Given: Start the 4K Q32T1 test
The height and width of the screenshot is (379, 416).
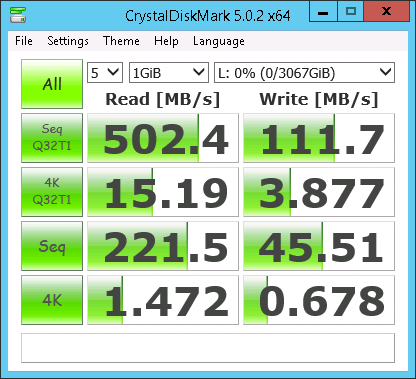Looking at the screenshot, I should 52,192.
